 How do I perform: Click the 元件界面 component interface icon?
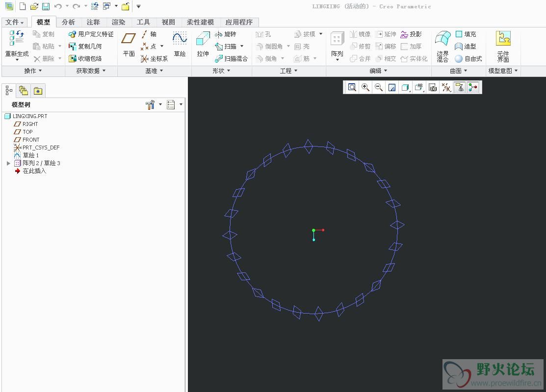click(503, 39)
